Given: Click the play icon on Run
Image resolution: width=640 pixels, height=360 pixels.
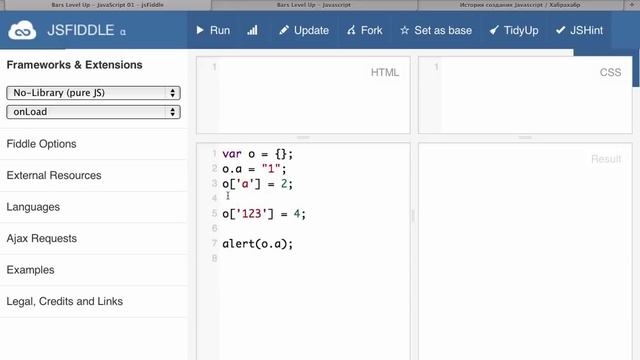Looking at the screenshot, I should click(x=200, y=30).
